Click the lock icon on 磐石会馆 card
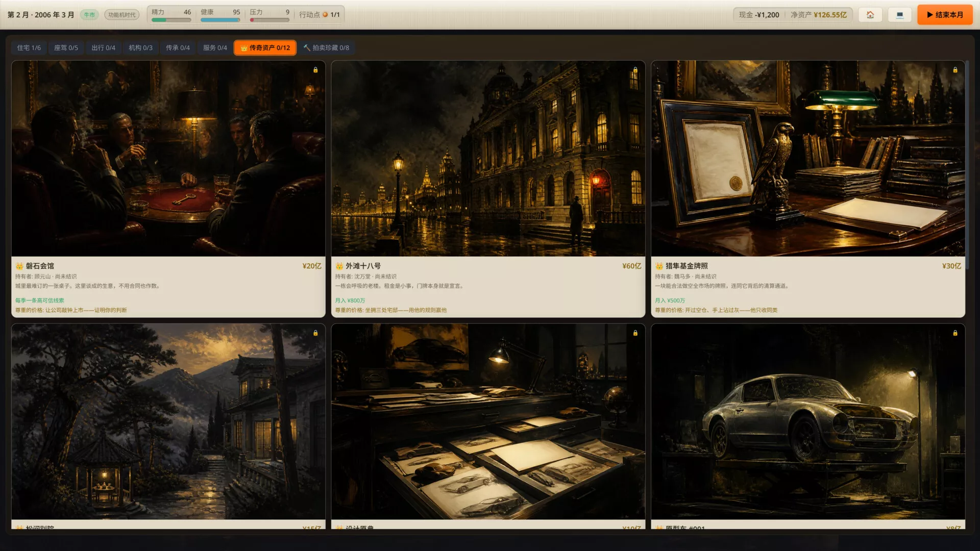Viewport: 980px width, 551px height. (315, 70)
